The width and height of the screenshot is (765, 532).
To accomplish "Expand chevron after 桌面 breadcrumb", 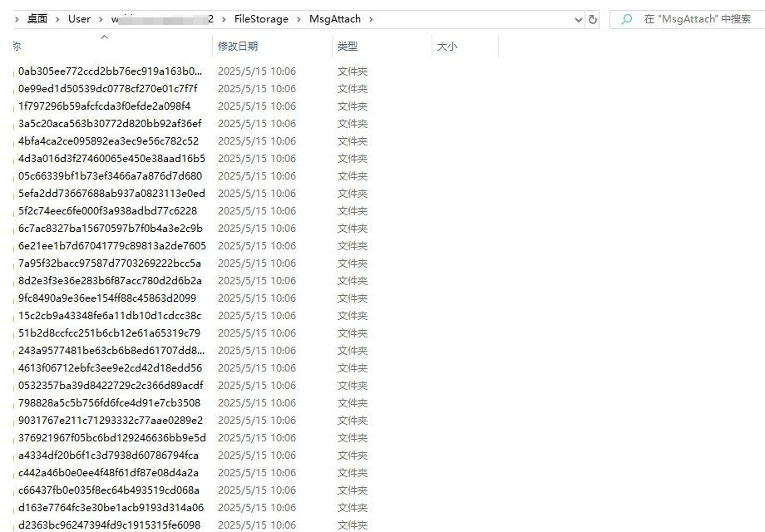I will pyautogui.click(x=57, y=19).
